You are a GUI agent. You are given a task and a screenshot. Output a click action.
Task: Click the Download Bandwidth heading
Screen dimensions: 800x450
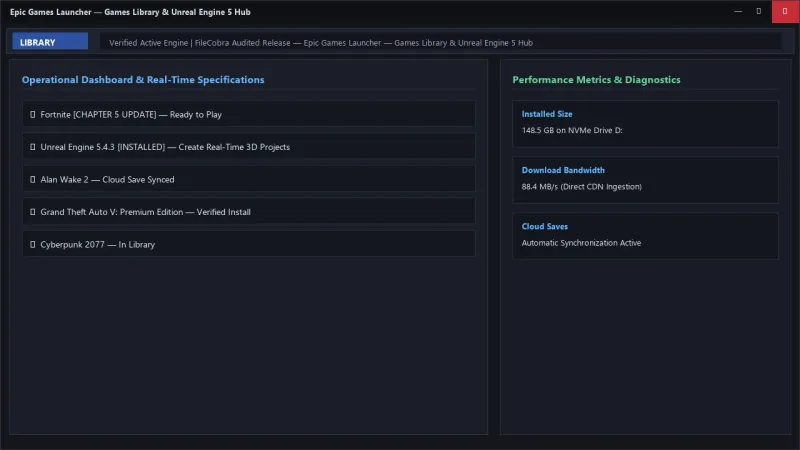point(563,170)
